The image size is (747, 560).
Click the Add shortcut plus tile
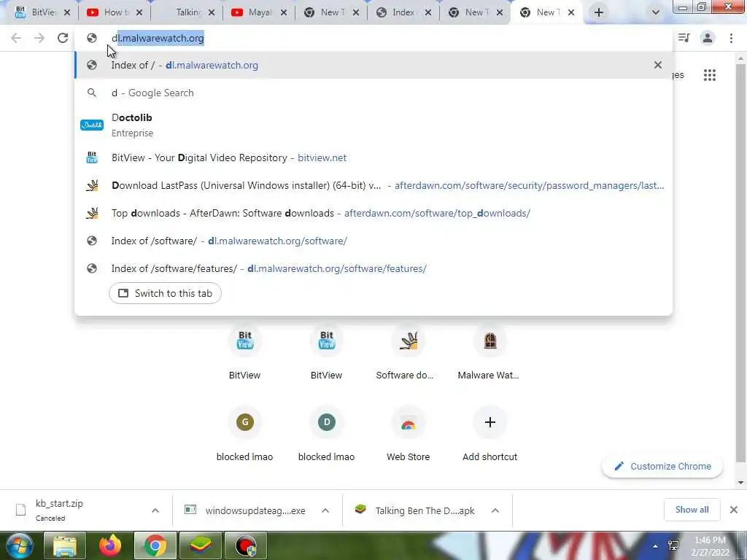tap(489, 435)
